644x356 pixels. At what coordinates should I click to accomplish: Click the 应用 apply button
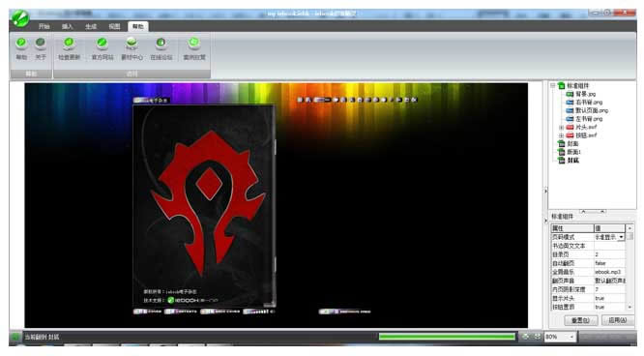tap(617, 320)
